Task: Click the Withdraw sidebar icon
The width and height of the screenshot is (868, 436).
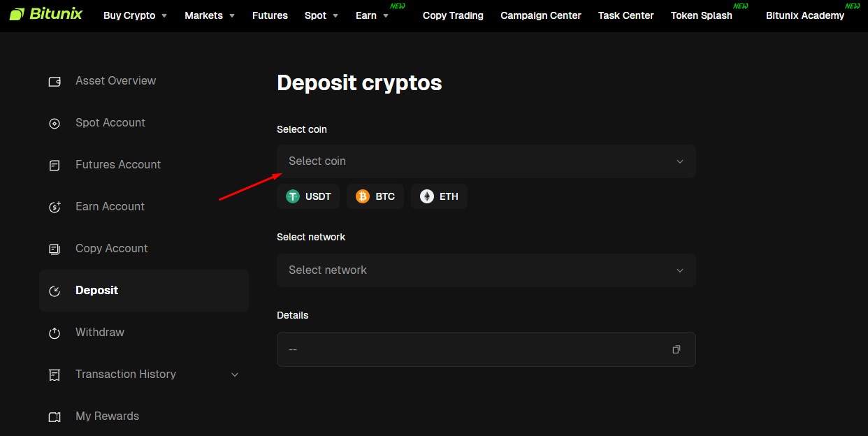Action: [55, 333]
